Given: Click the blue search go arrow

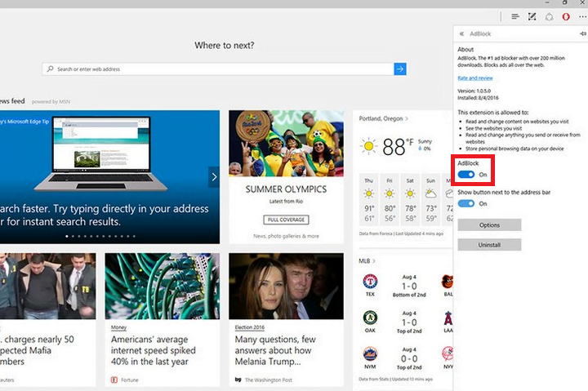Looking at the screenshot, I should (400, 69).
